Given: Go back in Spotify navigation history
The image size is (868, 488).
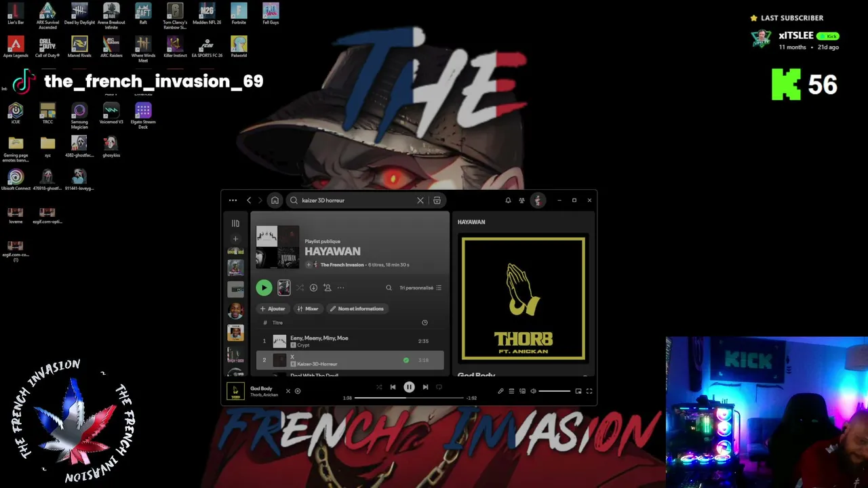Looking at the screenshot, I should (249, 200).
